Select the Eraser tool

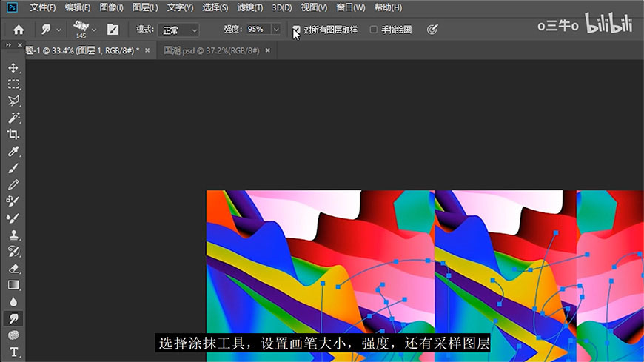pyautogui.click(x=13, y=268)
